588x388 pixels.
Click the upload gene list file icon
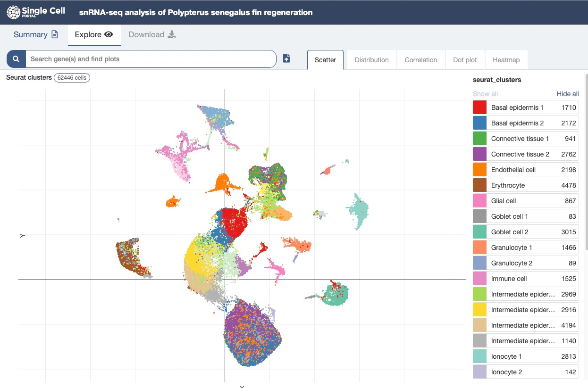point(286,58)
